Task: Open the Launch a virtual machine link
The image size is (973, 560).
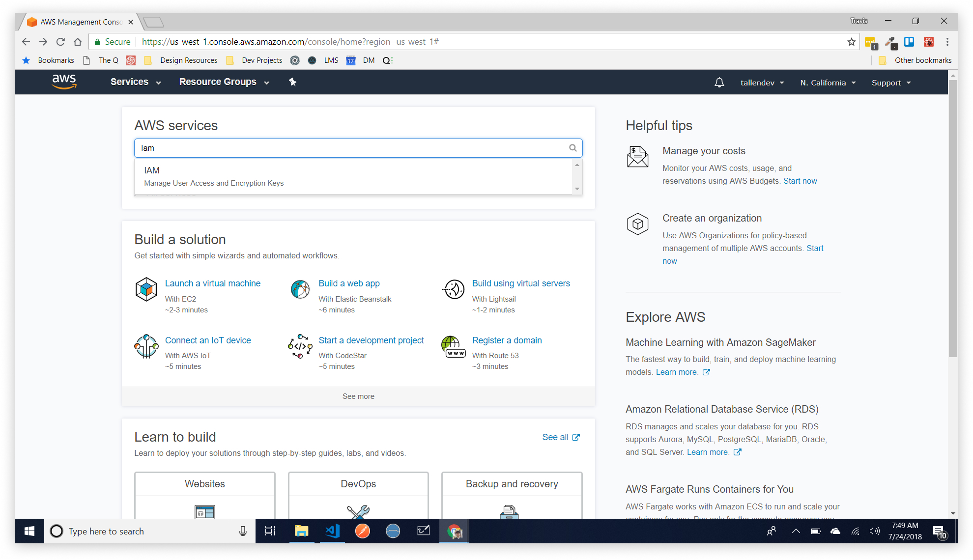Action: [x=213, y=283]
